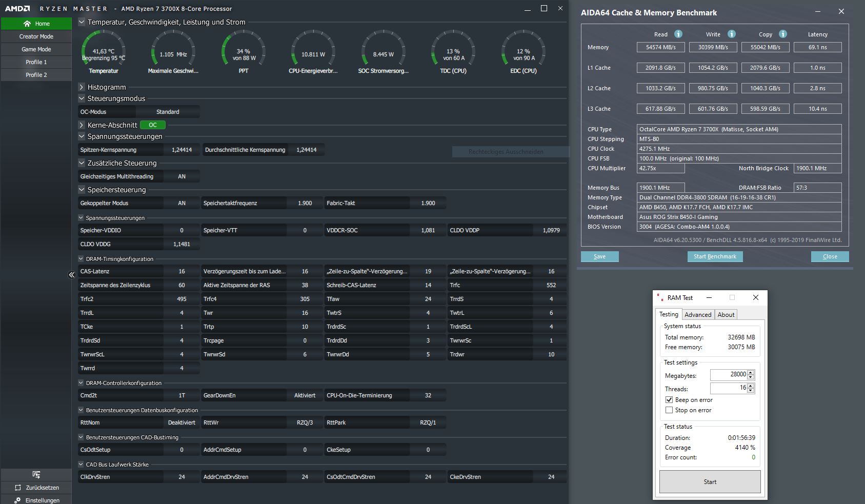Enable the Stop on error checkbox
865x504 pixels.
pos(669,410)
